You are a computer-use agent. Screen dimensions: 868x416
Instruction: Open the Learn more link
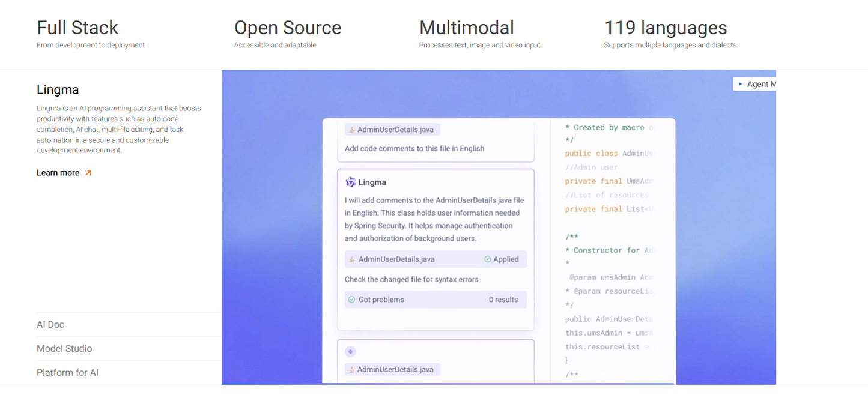coord(58,173)
